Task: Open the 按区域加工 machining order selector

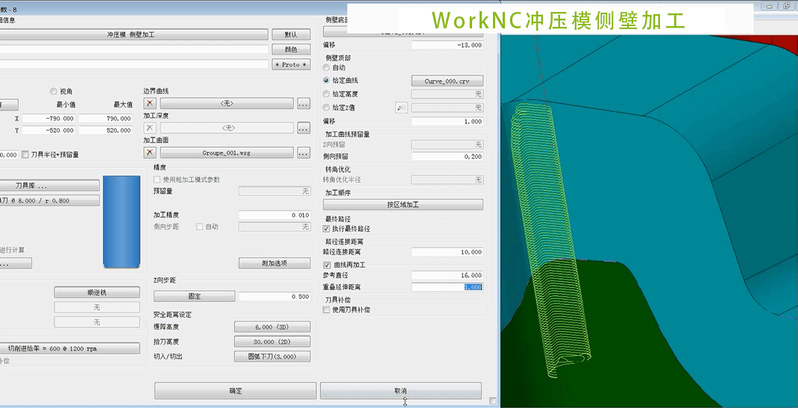Action: tap(403, 205)
